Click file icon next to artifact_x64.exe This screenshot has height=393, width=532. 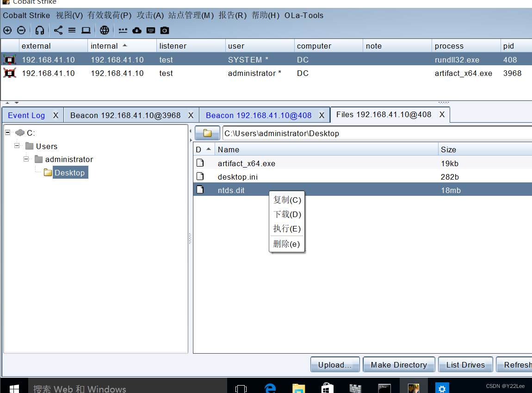coord(200,163)
